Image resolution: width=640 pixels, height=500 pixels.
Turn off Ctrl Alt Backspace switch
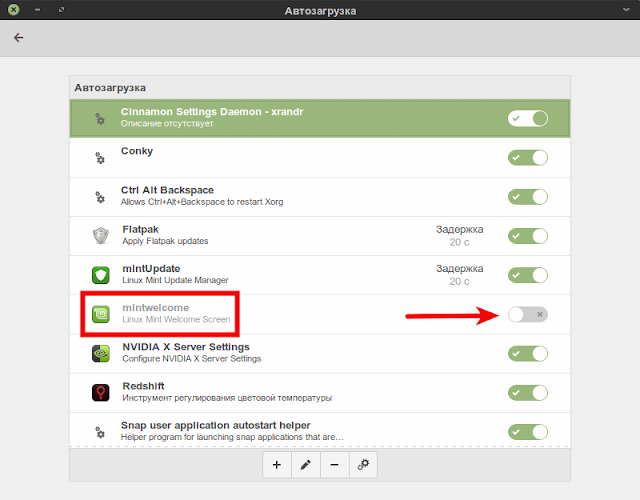point(528,197)
